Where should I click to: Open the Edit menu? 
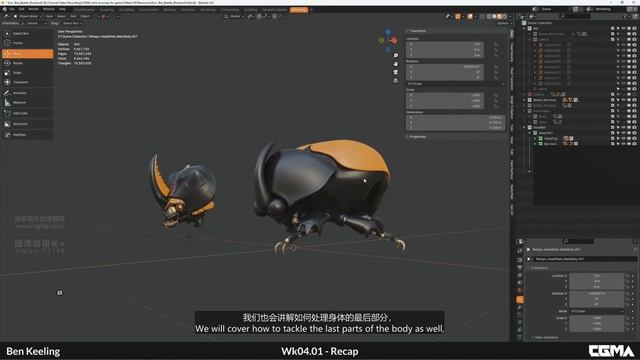point(21,9)
